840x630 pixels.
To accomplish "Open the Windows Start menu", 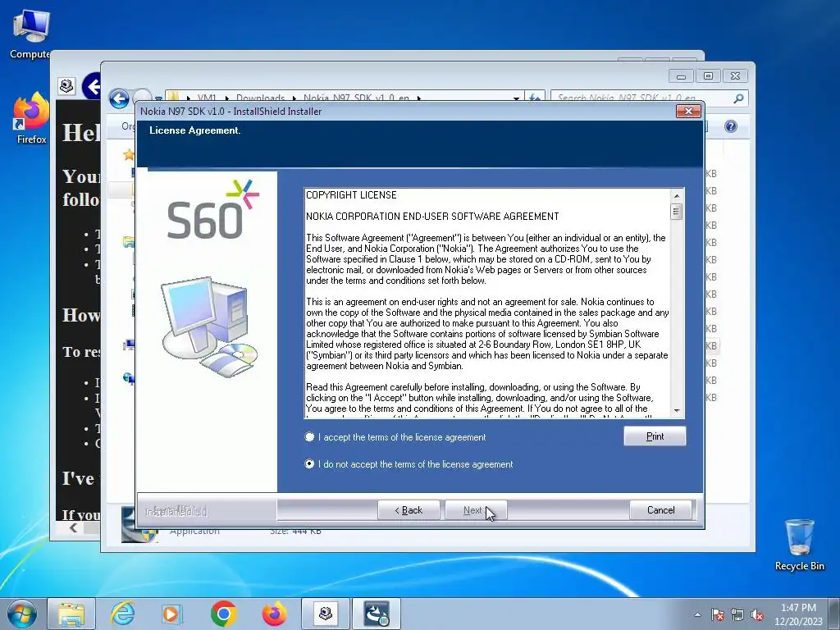I will point(21,614).
